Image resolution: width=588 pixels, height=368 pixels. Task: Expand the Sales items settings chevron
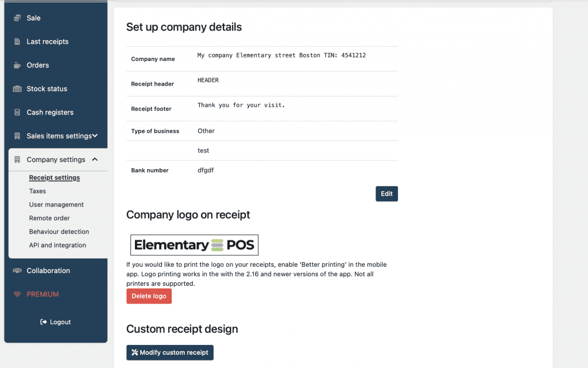tap(95, 136)
